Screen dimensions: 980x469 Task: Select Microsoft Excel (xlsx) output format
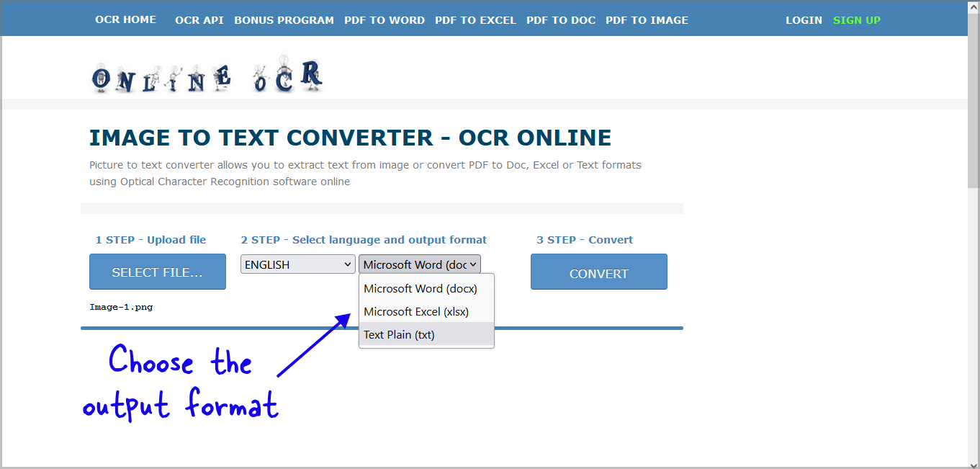[x=416, y=311]
